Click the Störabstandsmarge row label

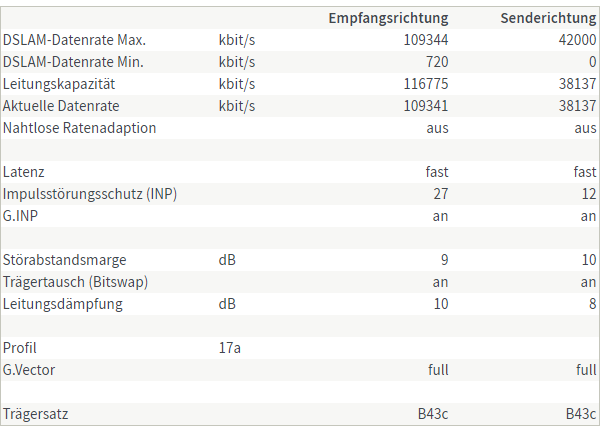click(65, 260)
